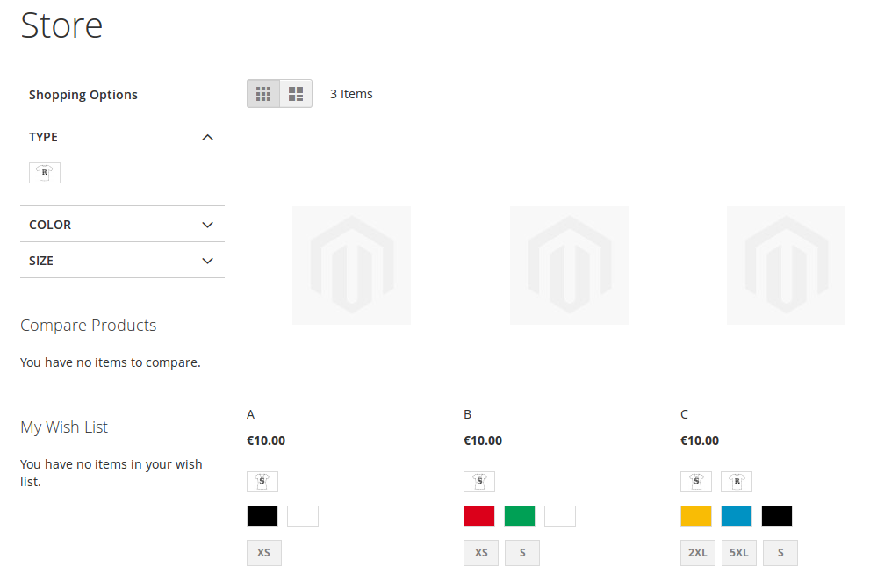Screen dimensions: 877x588
Task: Pick black color swatch on product A
Action: pos(262,516)
